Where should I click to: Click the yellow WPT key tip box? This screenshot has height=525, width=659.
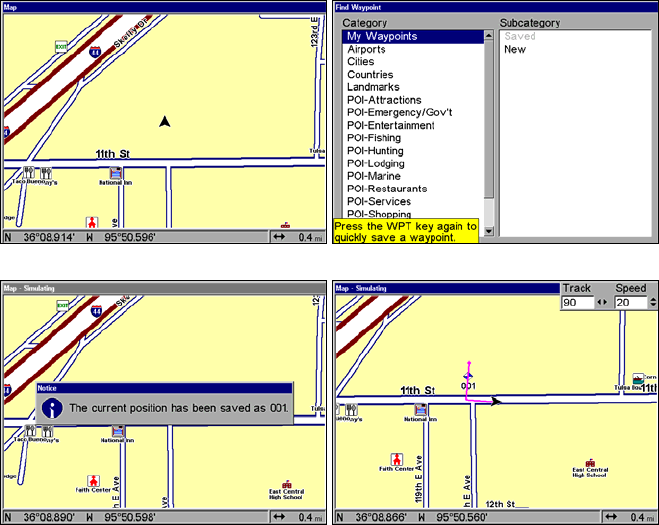pyautogui.click(x=406, y=232)
